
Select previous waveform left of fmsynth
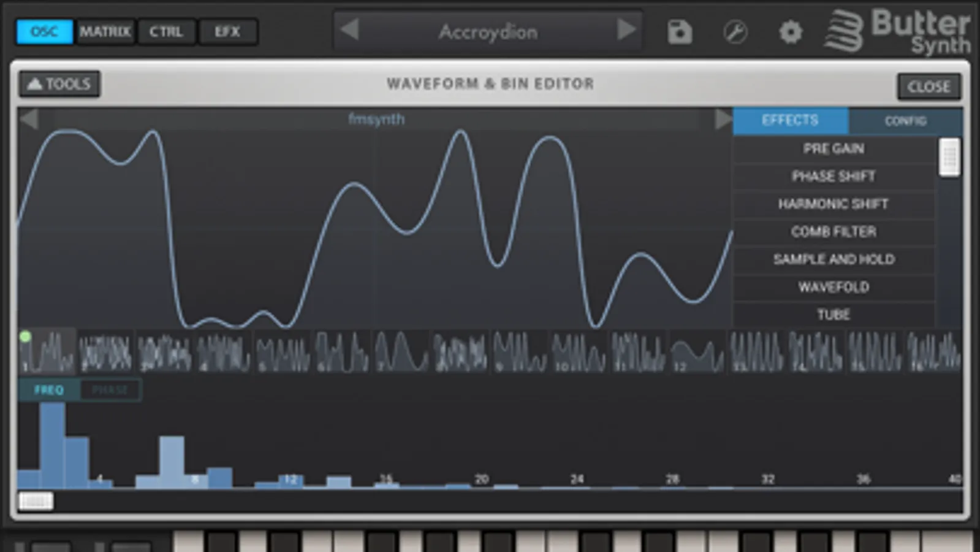[x=29, y=118]
